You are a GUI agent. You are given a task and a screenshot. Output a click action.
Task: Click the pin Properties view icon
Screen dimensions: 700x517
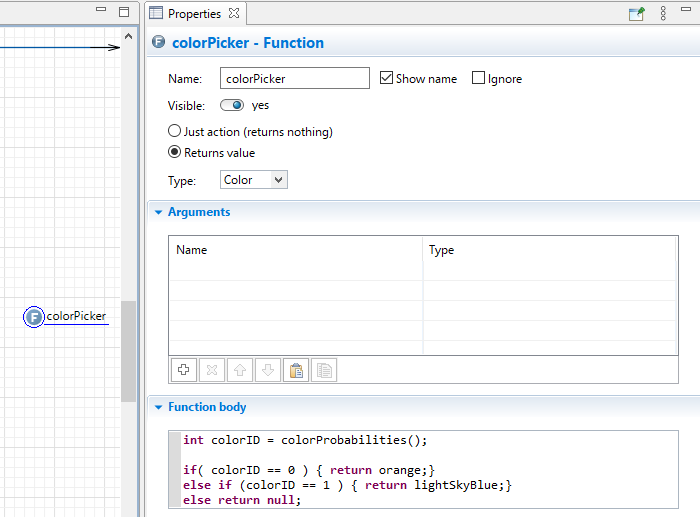637,14
